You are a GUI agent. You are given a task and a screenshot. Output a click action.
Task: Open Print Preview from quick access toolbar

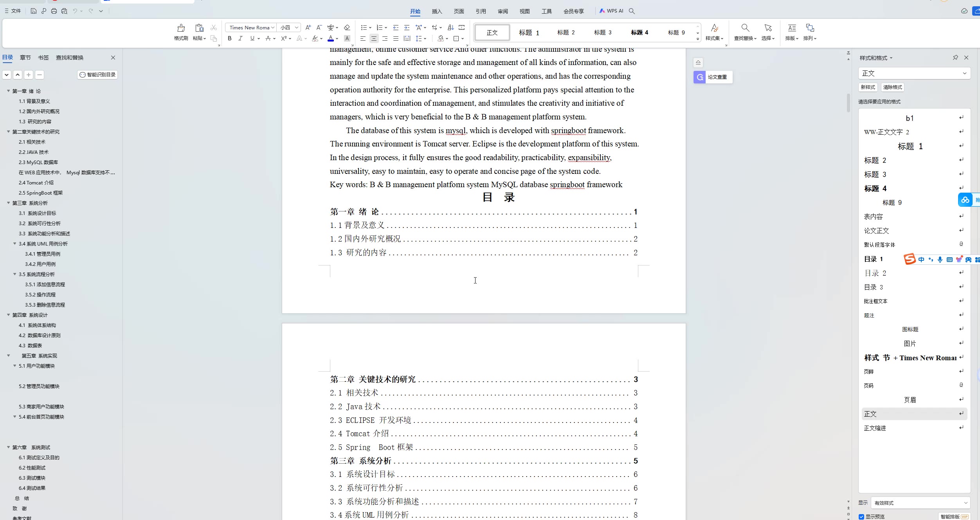[x=64, y=11]
